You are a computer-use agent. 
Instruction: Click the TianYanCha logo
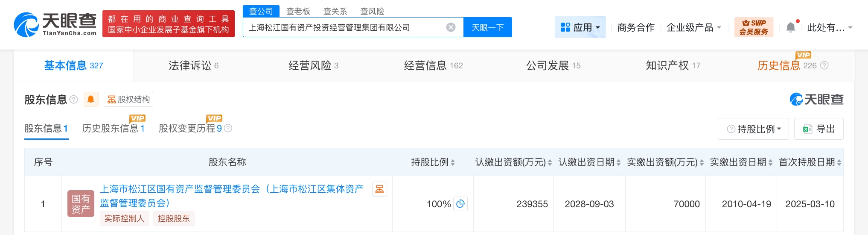coord(55,24)
